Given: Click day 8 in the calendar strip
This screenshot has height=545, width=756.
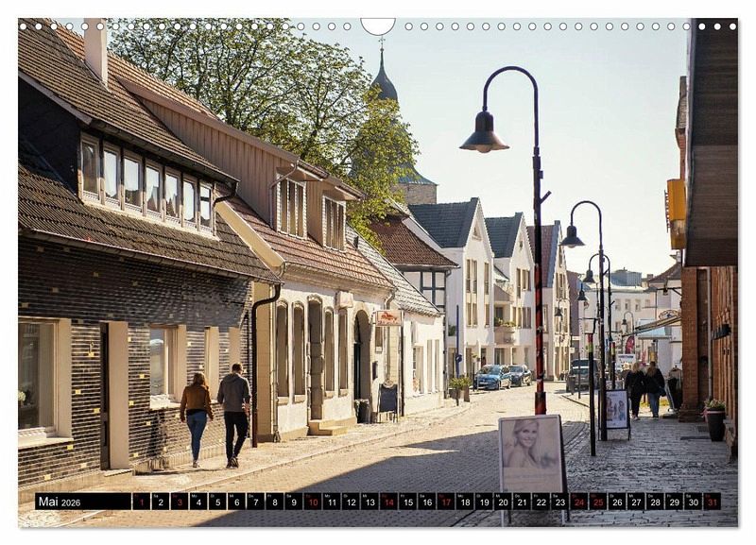Looking at the screenshot, I should tap(275, 502).
